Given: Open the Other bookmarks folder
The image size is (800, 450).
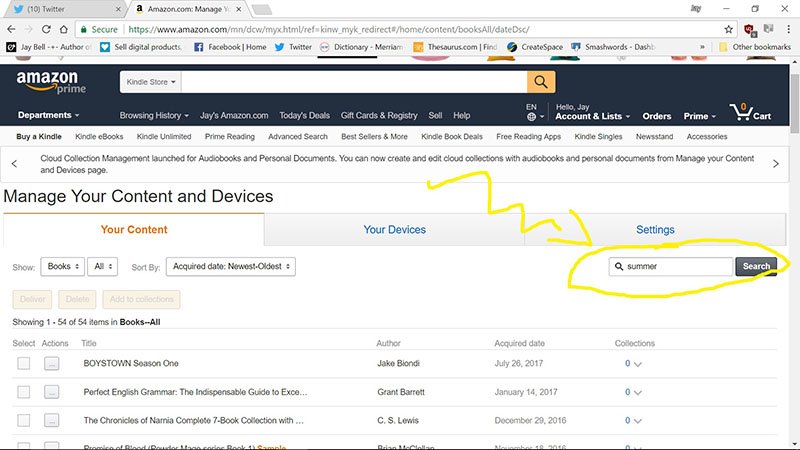Looking at the screenshot, I should point(755,47).
